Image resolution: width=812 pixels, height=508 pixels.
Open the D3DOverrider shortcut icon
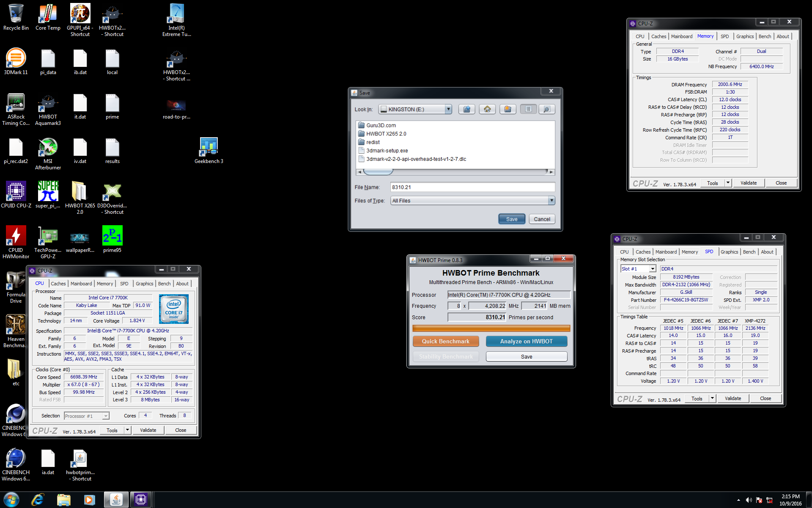112,198
